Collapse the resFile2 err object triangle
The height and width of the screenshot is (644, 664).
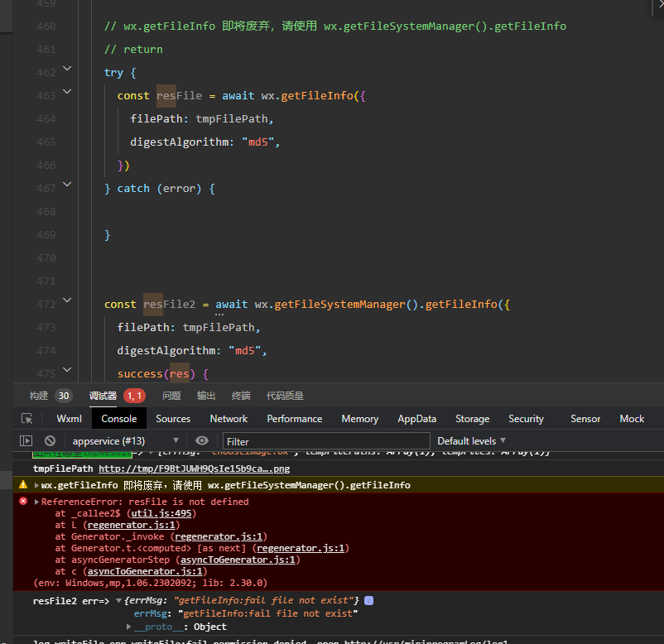click(118, 600)
